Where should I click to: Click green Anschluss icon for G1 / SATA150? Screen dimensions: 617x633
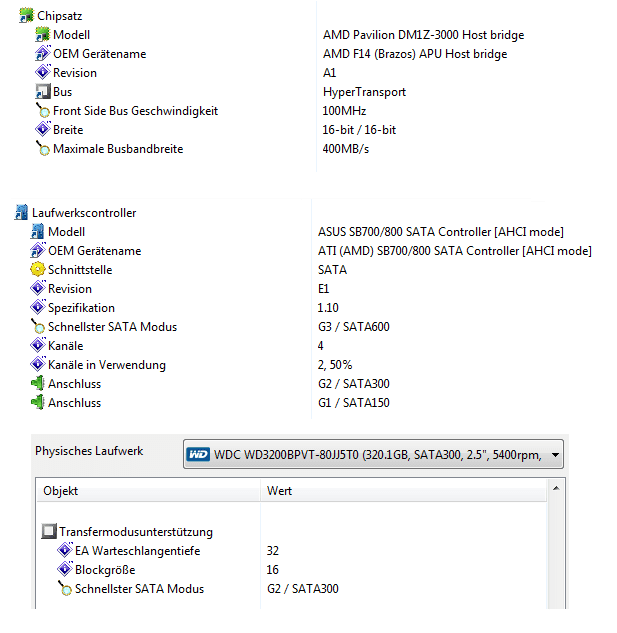(37, 402)
